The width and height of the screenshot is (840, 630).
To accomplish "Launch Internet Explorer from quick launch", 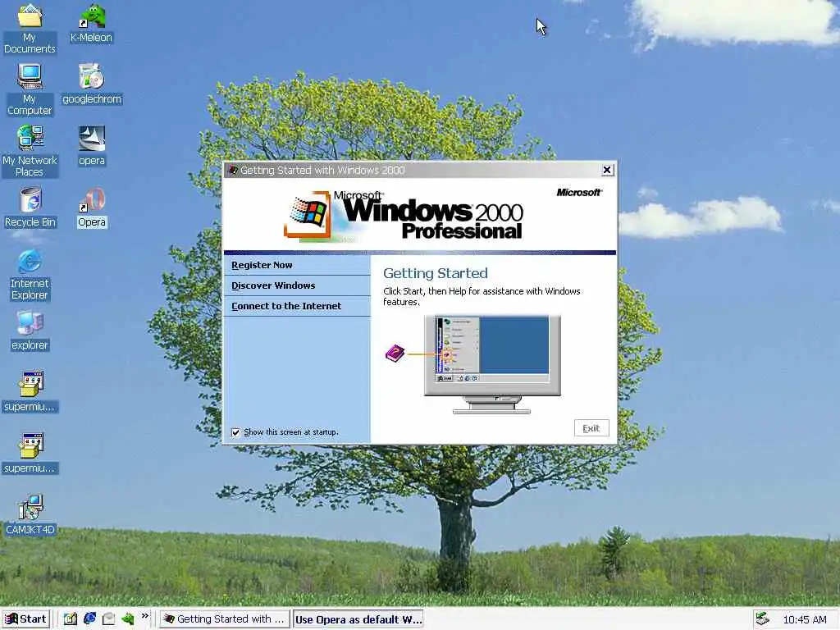I will (89, 619).
